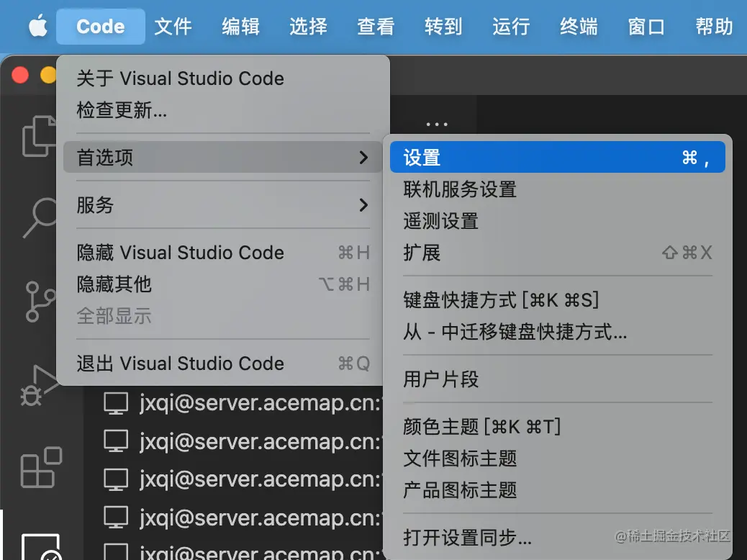The image size is (747, 560).
Task: Open the 帮助 menu
Action: click(714, 26)
